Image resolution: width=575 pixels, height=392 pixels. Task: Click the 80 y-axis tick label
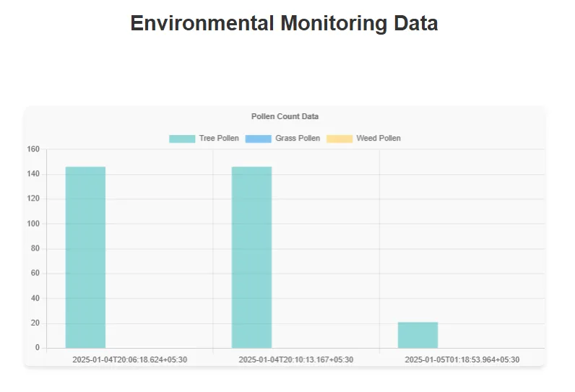tap(35, 248)
